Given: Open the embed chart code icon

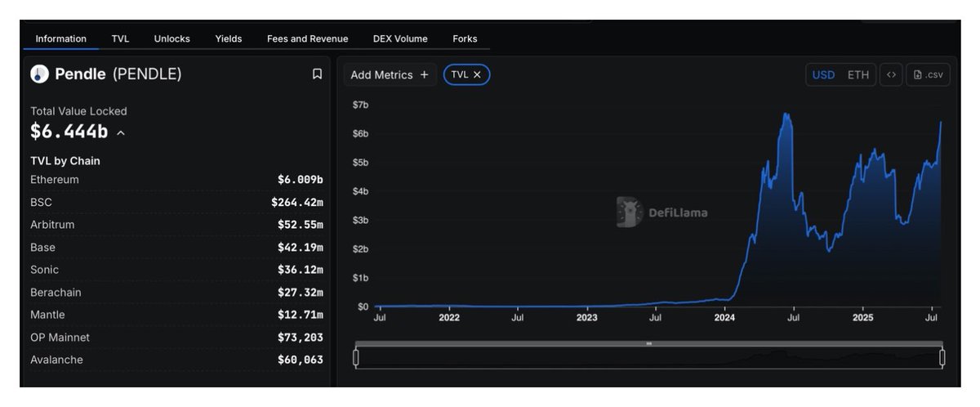Looking at the screenshot, I should [x=891, y=75].
